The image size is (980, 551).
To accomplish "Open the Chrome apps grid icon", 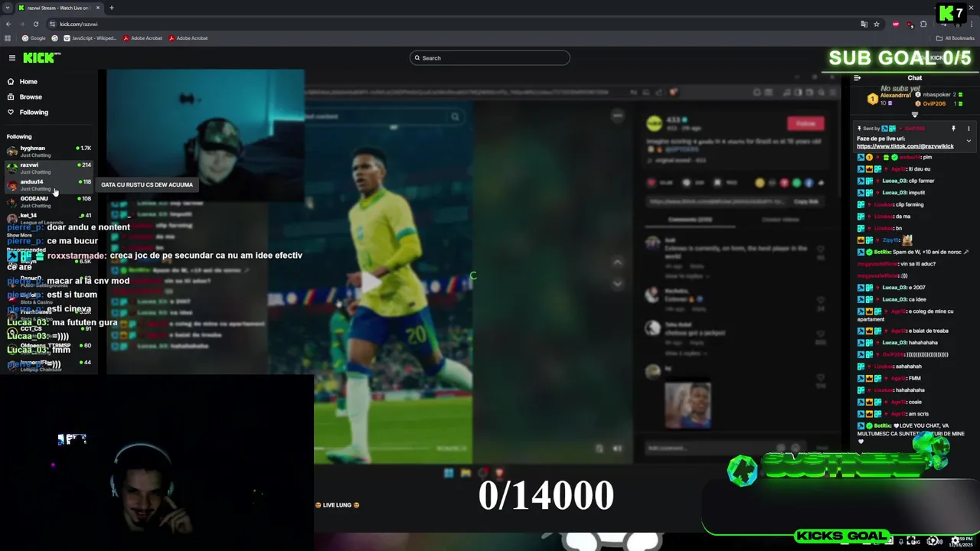I will [x=8, y=38].
